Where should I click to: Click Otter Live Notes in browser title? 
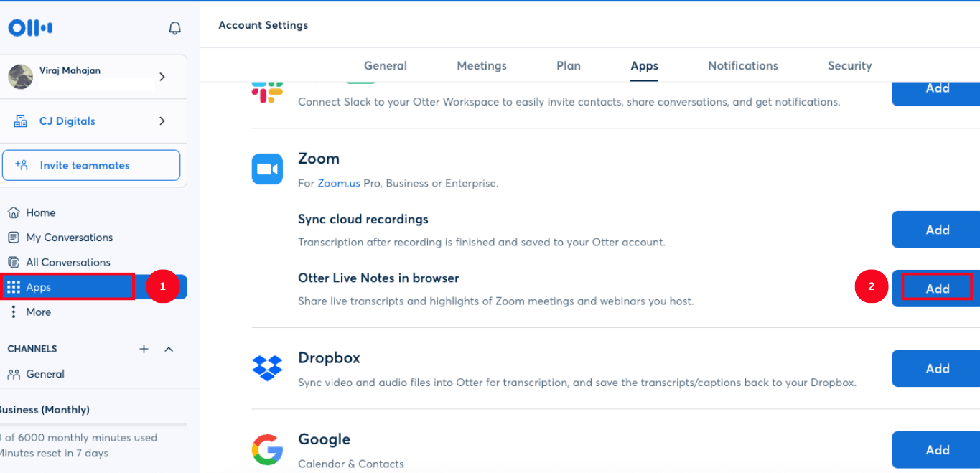378,278
